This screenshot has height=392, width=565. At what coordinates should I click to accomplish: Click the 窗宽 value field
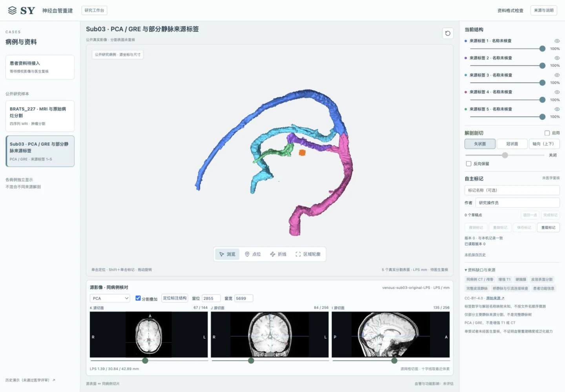tap(244, 298)
